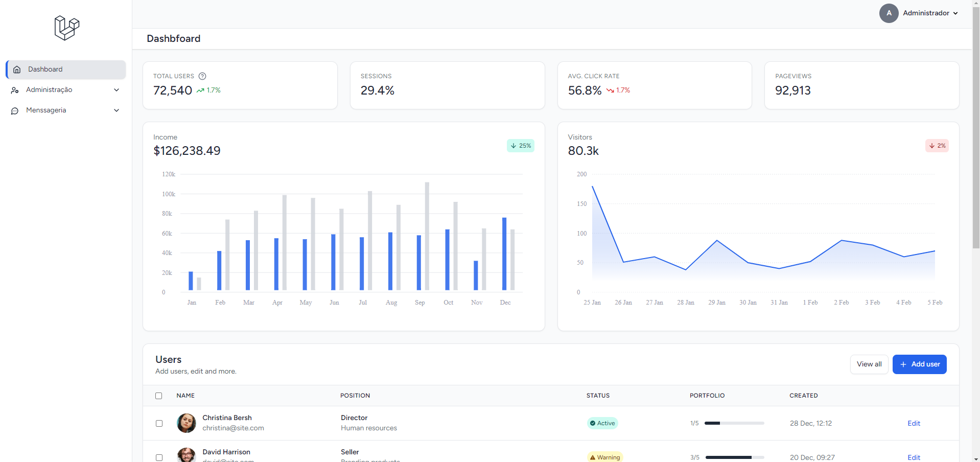Click the POSITION column header

[x=355, y=396]
